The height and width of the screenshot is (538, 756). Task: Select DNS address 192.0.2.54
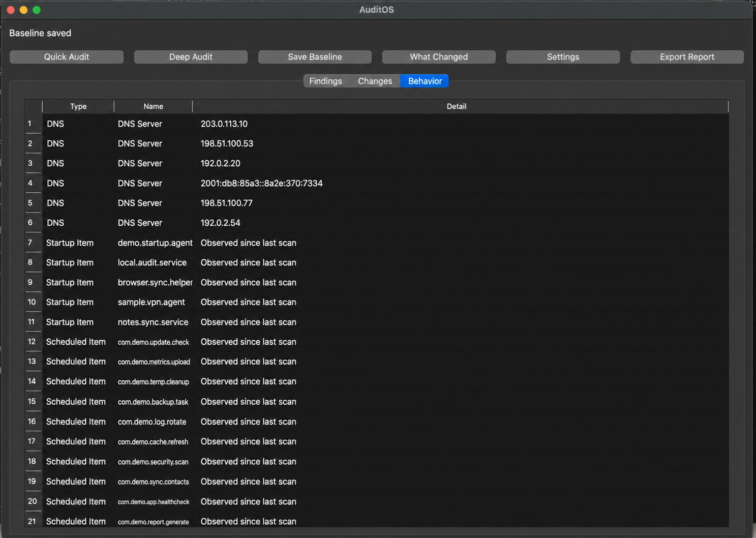tap(220, 223)
